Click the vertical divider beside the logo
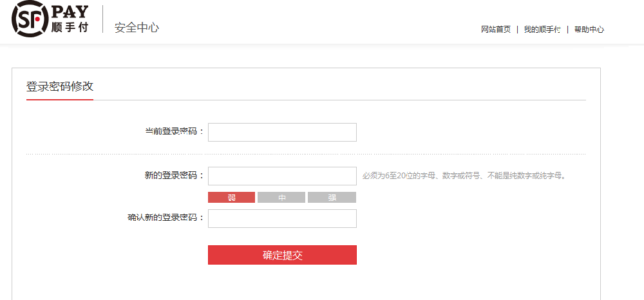 (102, 19)
